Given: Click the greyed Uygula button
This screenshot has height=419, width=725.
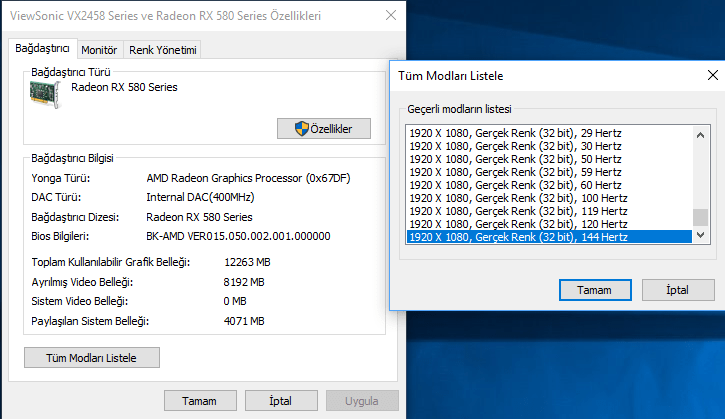Looking at the screenshot, I should pyautogui.click(x=362, y=401).
